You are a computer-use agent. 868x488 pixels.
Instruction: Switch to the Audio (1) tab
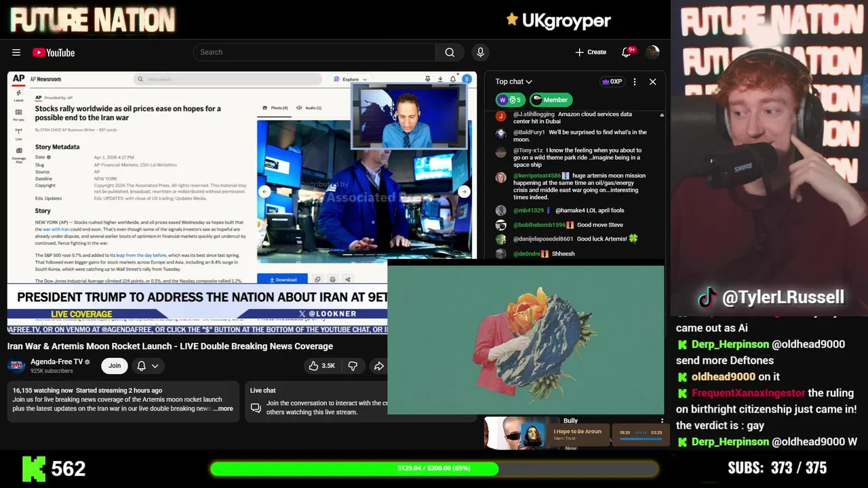coord(309,108)
